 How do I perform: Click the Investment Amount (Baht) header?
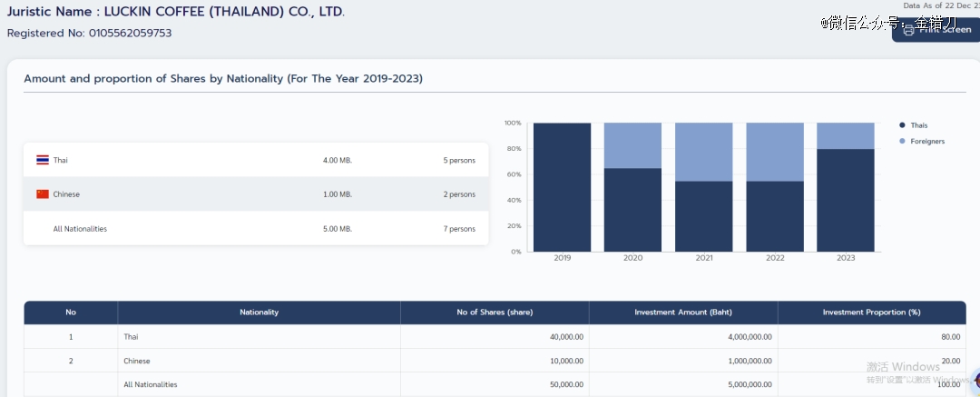click(x=683, y=313)
